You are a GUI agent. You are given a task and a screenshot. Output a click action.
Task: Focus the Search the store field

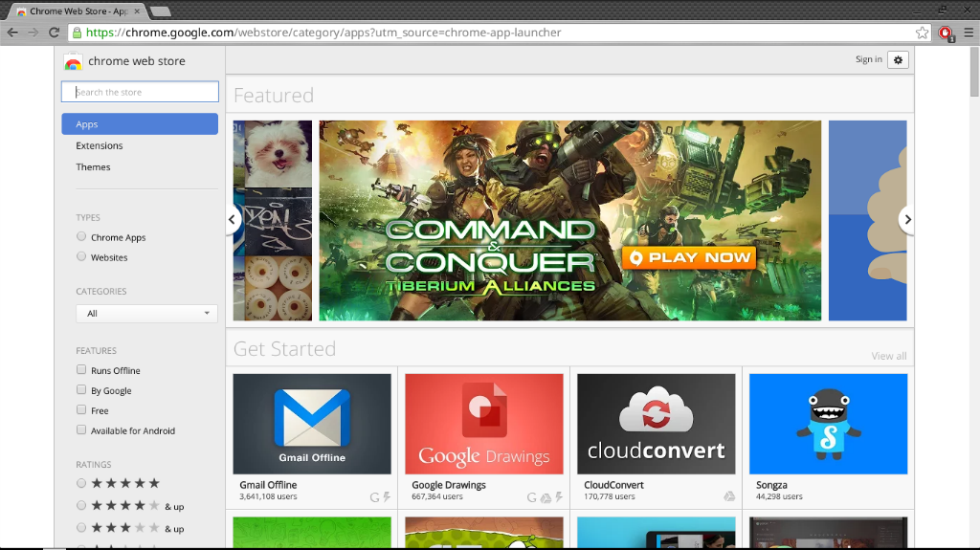pyautogui.click(x=140, y=92)
